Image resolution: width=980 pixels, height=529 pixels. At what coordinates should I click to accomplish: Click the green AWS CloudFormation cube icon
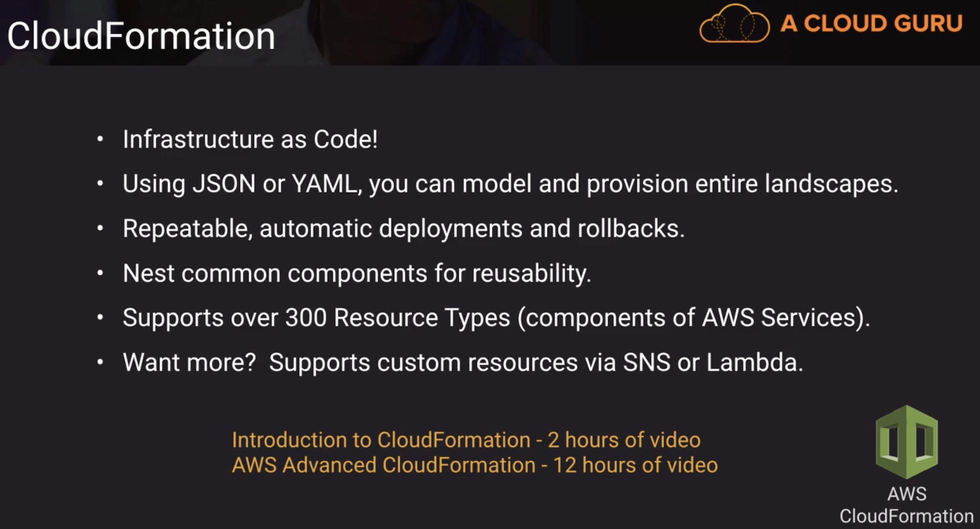click(907, 441)
